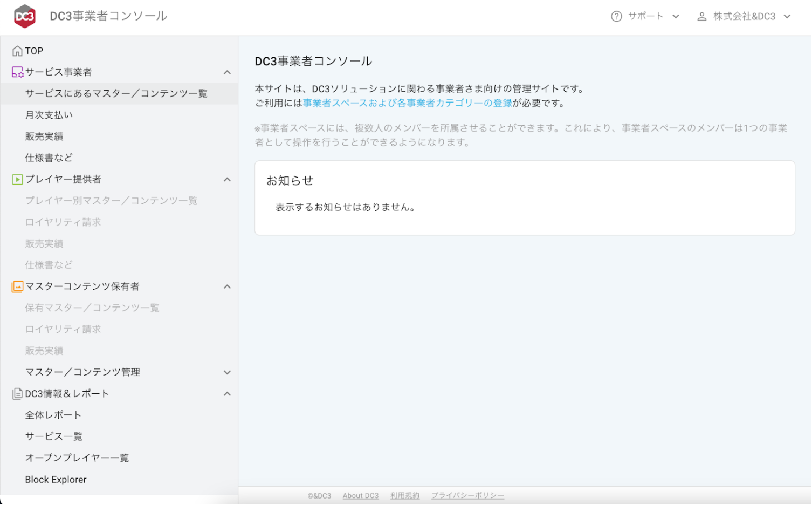Click the マスターコンテンツ保有者 section label

[82, 286]
